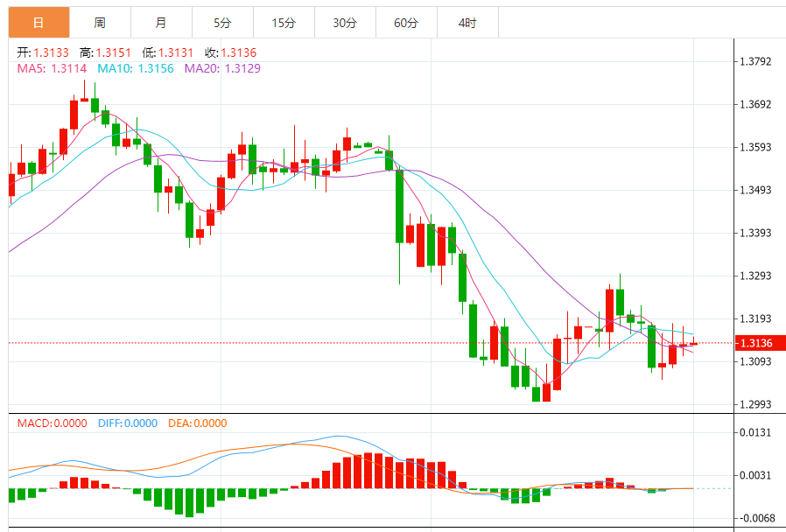Click the 1.3493 price axis label
The image size is (786, 532).
[x=756, y=190]
